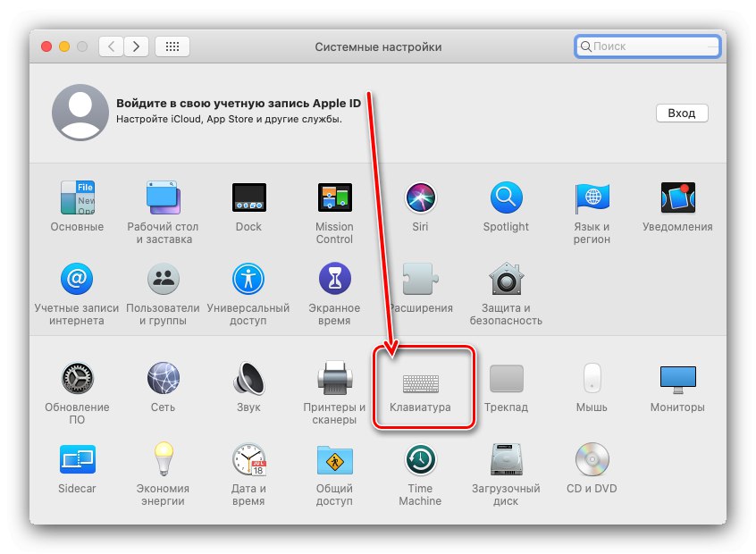
Task: Open Mission Control settings
Action: point(334,198)
